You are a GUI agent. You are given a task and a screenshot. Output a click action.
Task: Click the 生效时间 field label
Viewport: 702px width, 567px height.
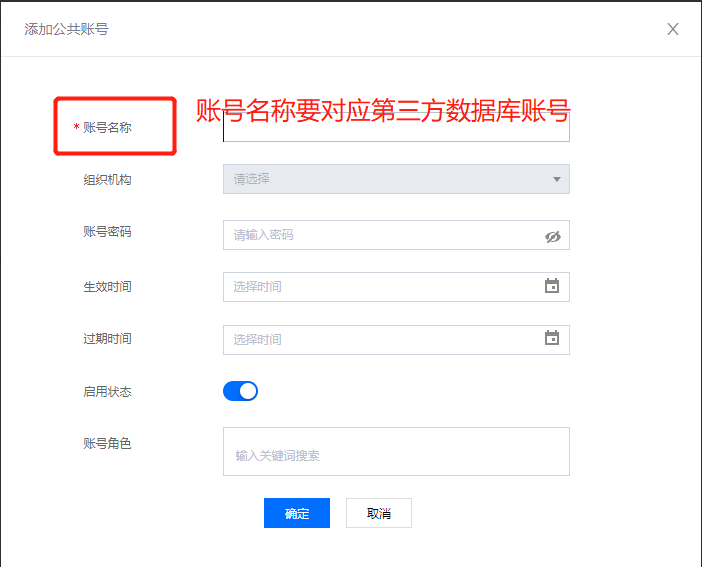107,287
